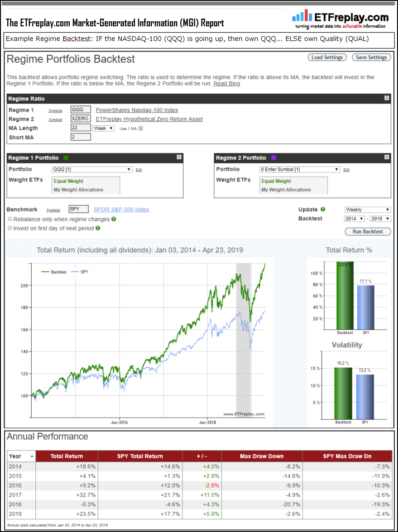The image size is (398, 532).
Task: Select Equal Weight in Regime 2 Portfolio
Action: pos(276,181)
